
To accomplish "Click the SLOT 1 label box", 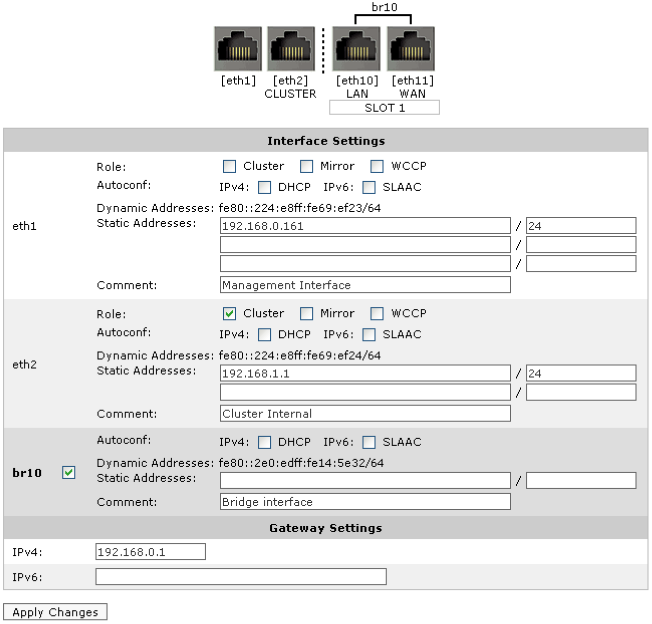I will point(384,108).
